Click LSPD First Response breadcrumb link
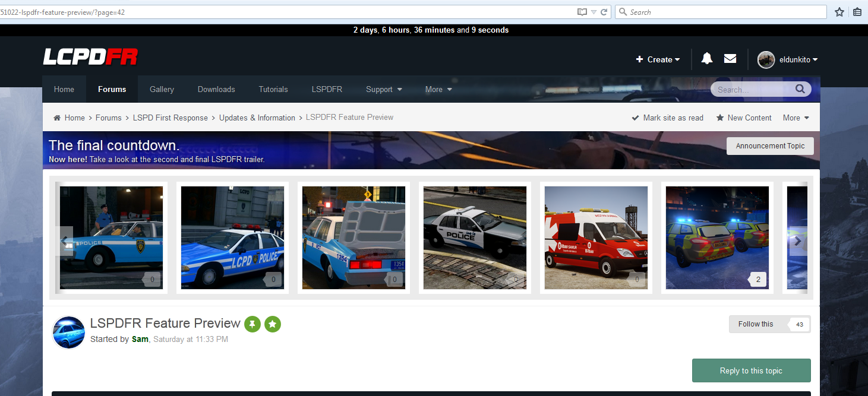868x396 pixels. pos(171,118)
